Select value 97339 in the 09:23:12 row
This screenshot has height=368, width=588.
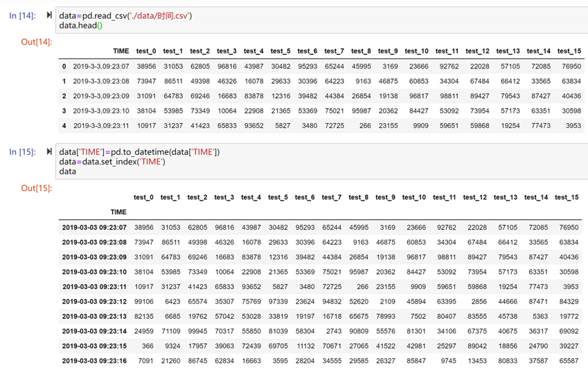click(278, 302)
